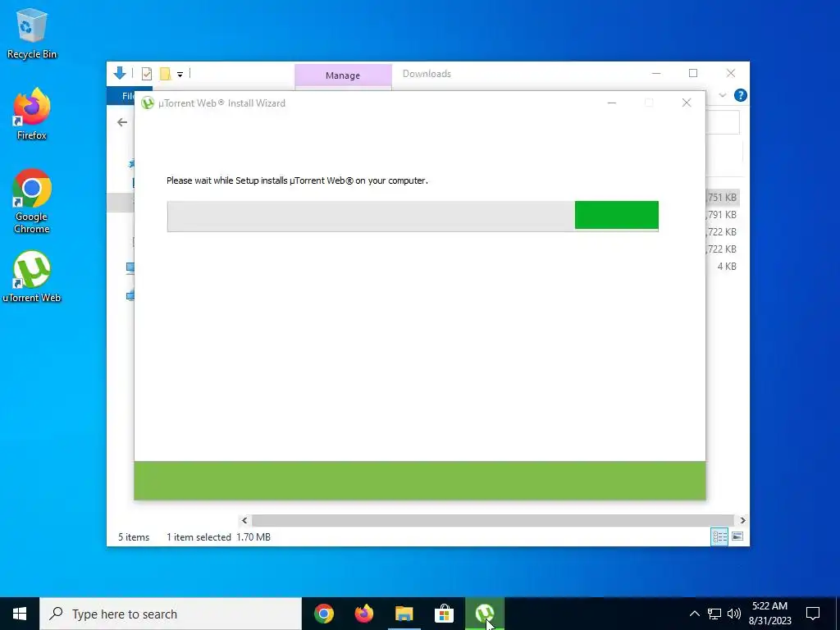
Task: Collapse the File Explorer ribbon chevron
Action: pyautogui.click(x=722, y=95)
